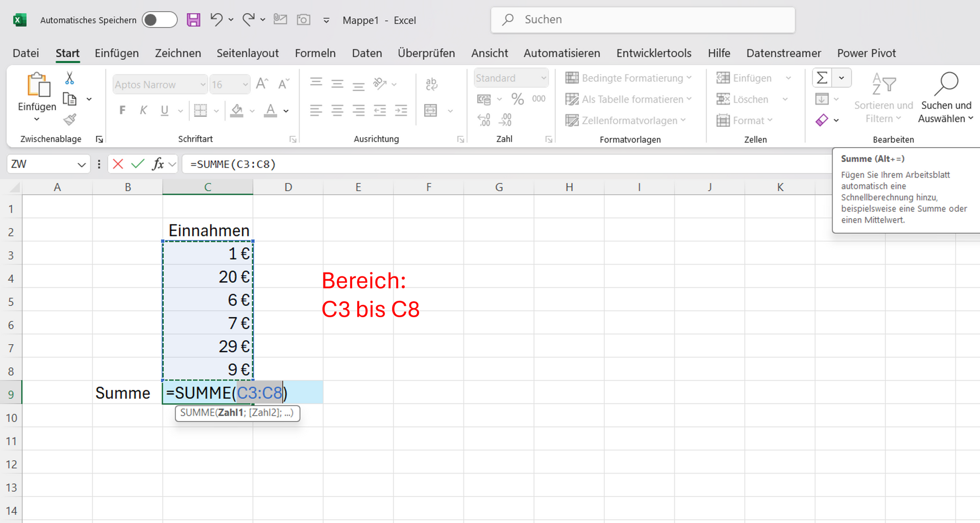Cancel formula entry with red X
This screenshot has height=523, width=980.
coord(118,164)
